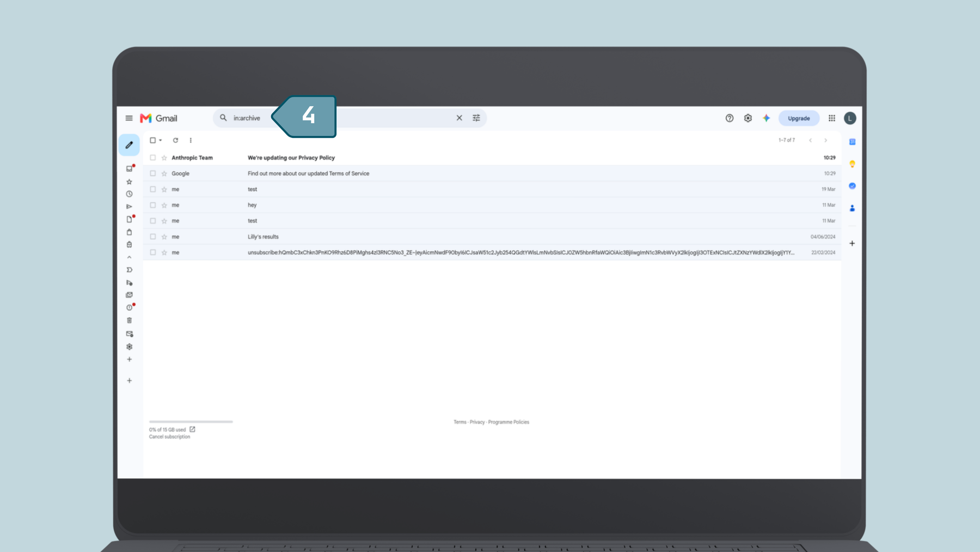Refresh the message list
Viewport: 980px width, 552px height.
175,140
